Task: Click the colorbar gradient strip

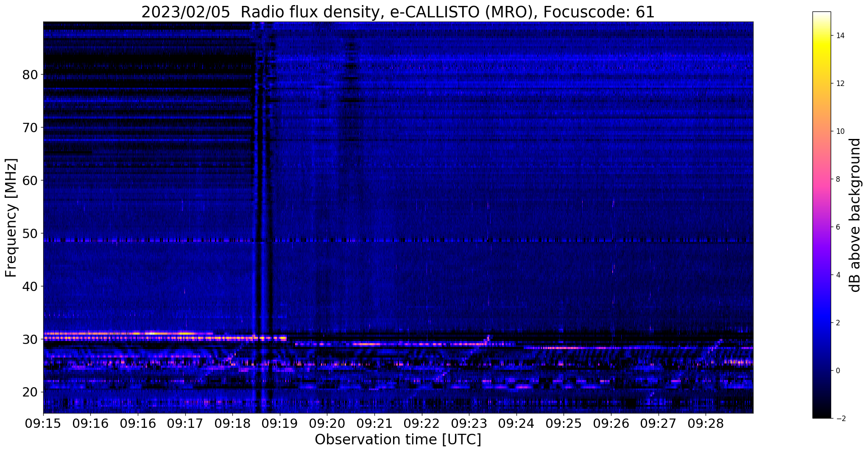Action: coord(821,215)
